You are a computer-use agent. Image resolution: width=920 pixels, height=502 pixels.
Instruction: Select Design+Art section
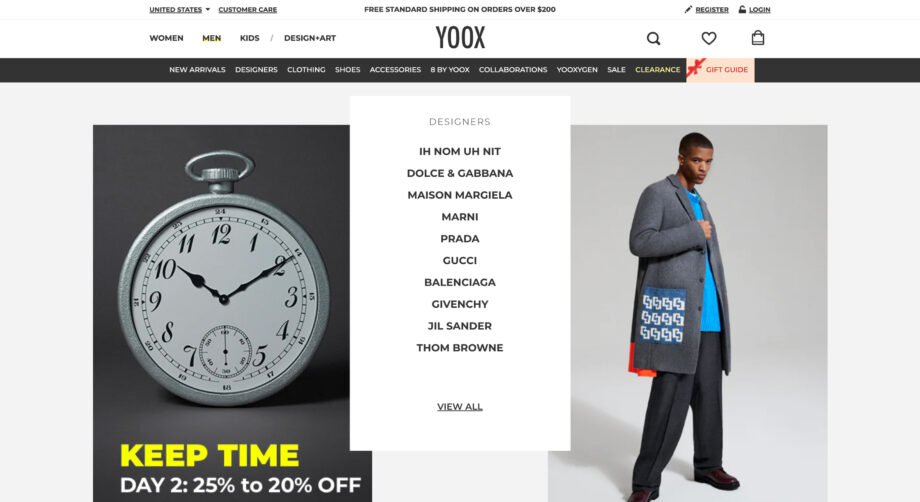pos(310,38)
